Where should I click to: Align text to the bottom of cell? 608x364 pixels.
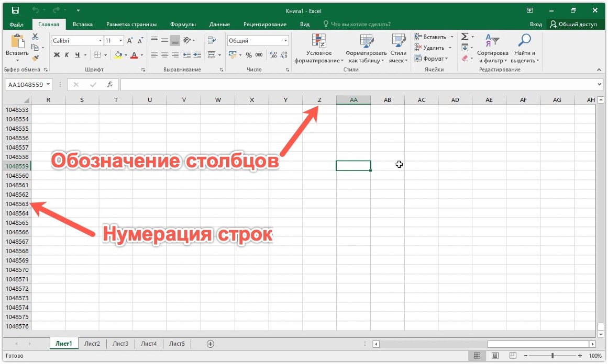click(175, 40)
